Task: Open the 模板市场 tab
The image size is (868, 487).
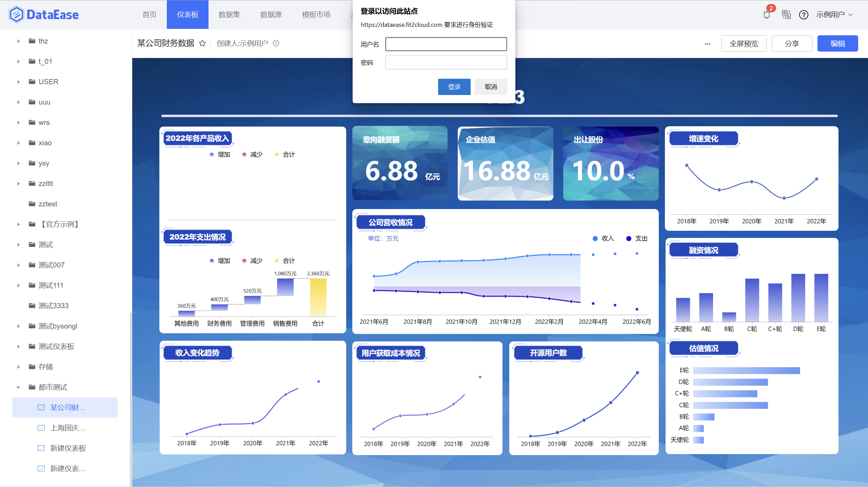Action: [316, 15]
